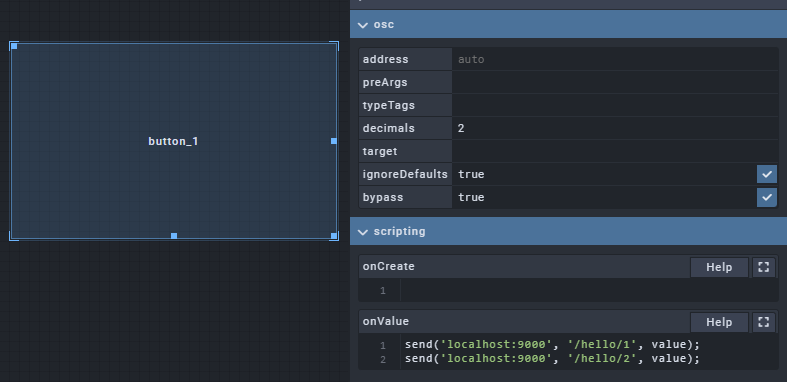Image resolution: width=787 pixels, height=382 pixels.
Task: Click the preArgs input field
Action: point(615,82)
